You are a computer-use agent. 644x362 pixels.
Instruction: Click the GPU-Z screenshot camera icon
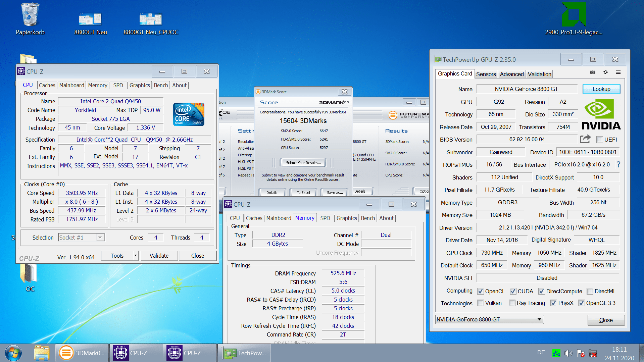point(593,72)
